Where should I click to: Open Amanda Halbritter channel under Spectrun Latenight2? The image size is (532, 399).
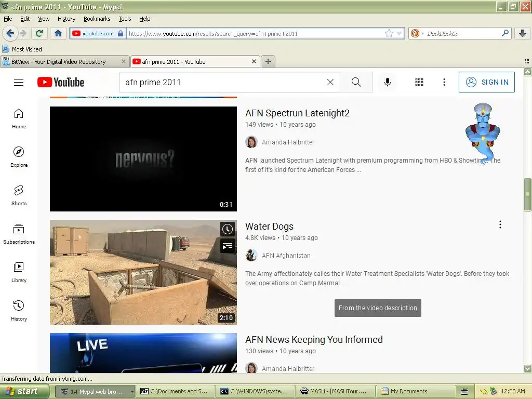pos(288,142)
